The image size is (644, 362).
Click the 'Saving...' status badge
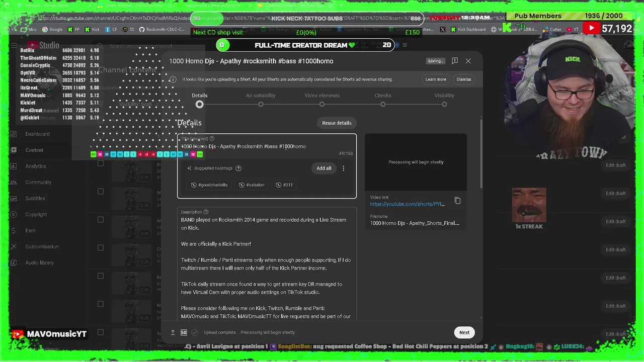point(436,61)
